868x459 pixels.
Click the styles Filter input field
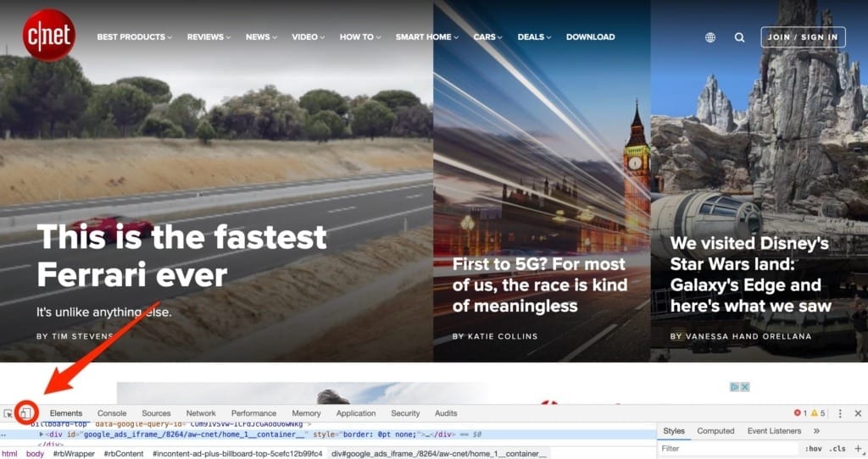(728, 449)
